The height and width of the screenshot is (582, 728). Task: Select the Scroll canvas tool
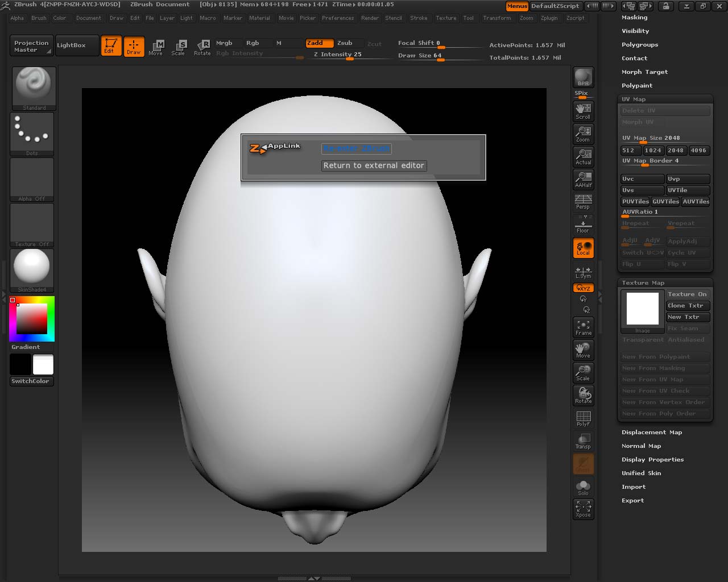(583, 111)
